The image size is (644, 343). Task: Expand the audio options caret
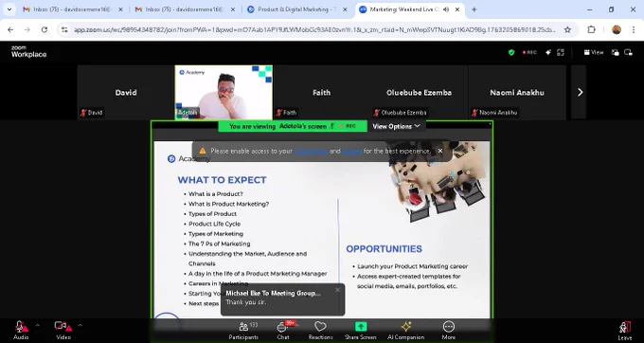pyautogui.click(x=38, y=325)
